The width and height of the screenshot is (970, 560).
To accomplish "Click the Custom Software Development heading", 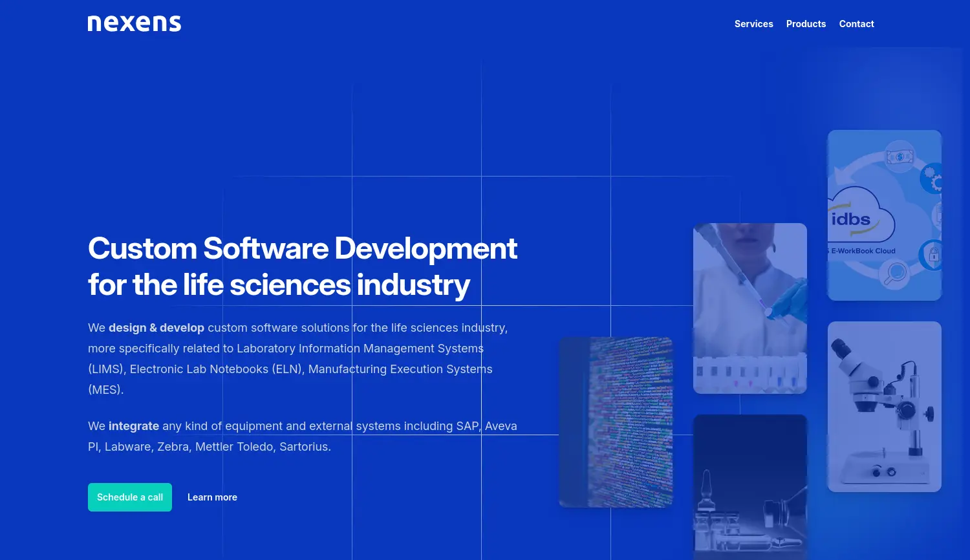I will click(303, 266).
